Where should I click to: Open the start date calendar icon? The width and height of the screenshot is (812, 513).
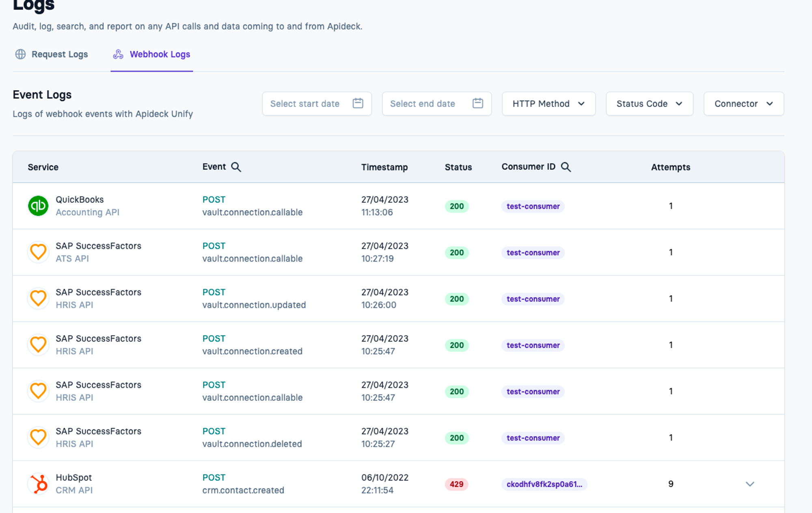click(x=358, y=103)
